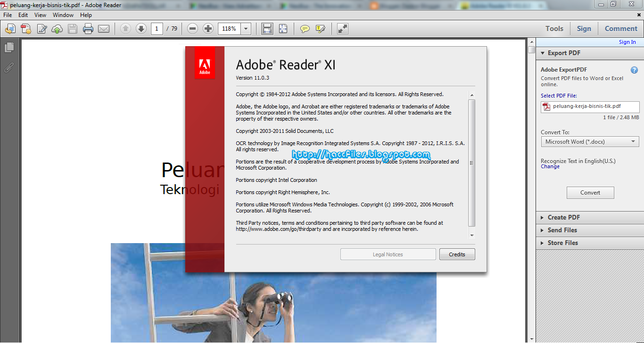Go to next page arrow
Image resolution: width=644 pixels, height=343 pixels.
click(141, 29)
